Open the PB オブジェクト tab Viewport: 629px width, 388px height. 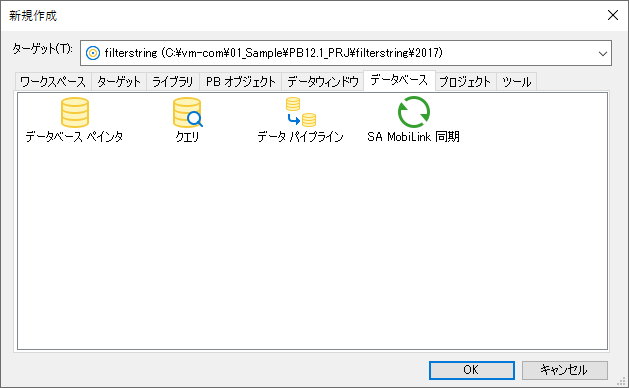point(241,82)
